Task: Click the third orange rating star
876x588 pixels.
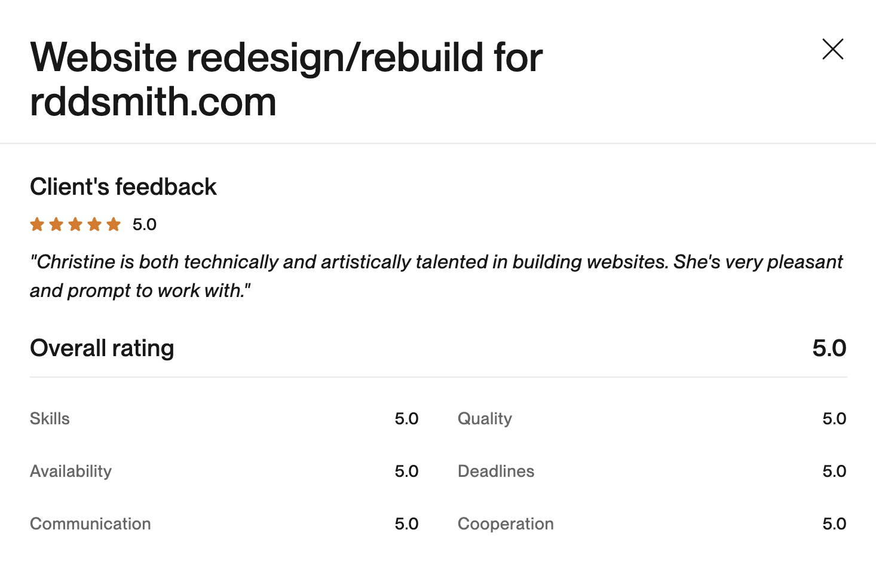Action: (x=75, y=225)
